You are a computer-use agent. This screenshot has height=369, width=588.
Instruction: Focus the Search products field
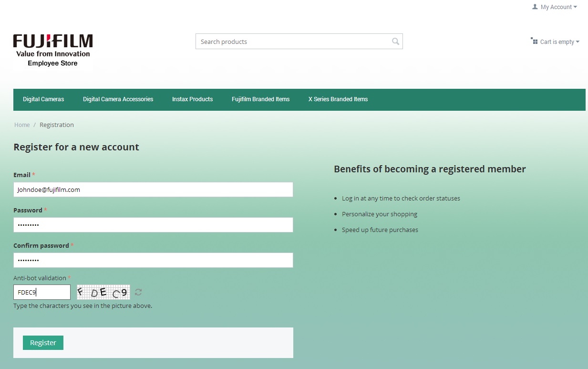(299, 42)
